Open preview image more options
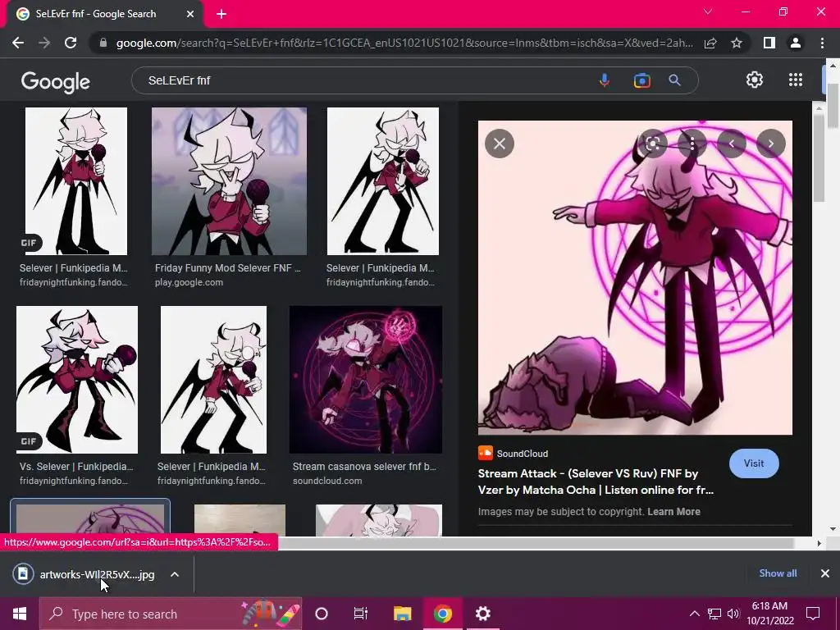Screen dimensions: 840x630 692,144
